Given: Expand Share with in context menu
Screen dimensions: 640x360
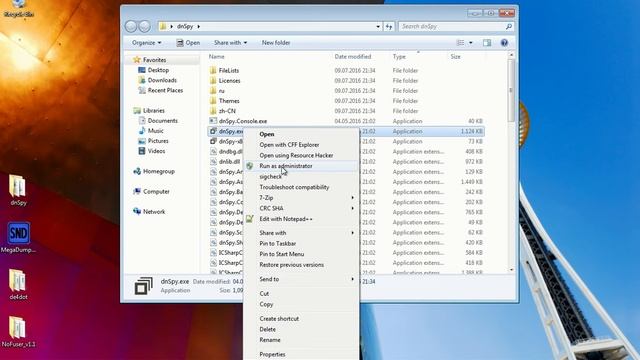Looking at the screenshot, I should 301,233.
